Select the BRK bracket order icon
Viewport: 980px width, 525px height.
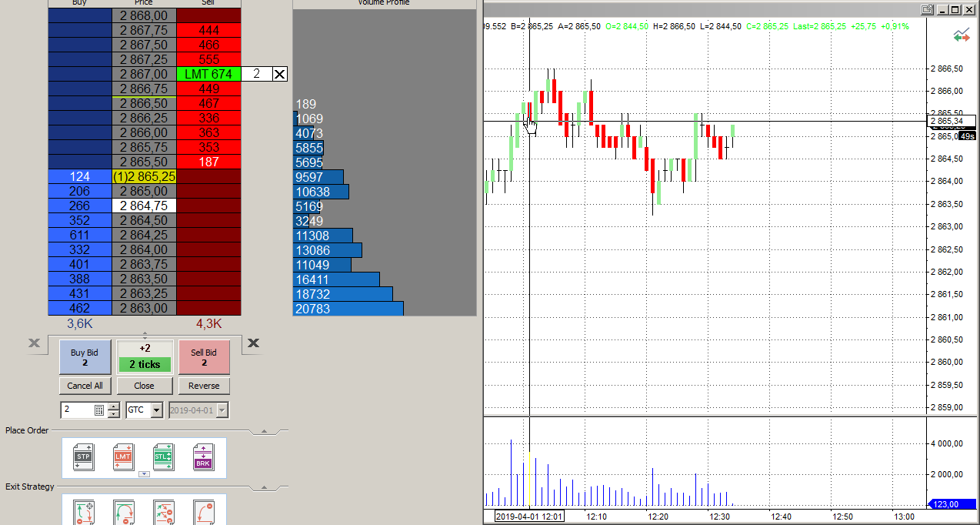click(x=203, y=456)
